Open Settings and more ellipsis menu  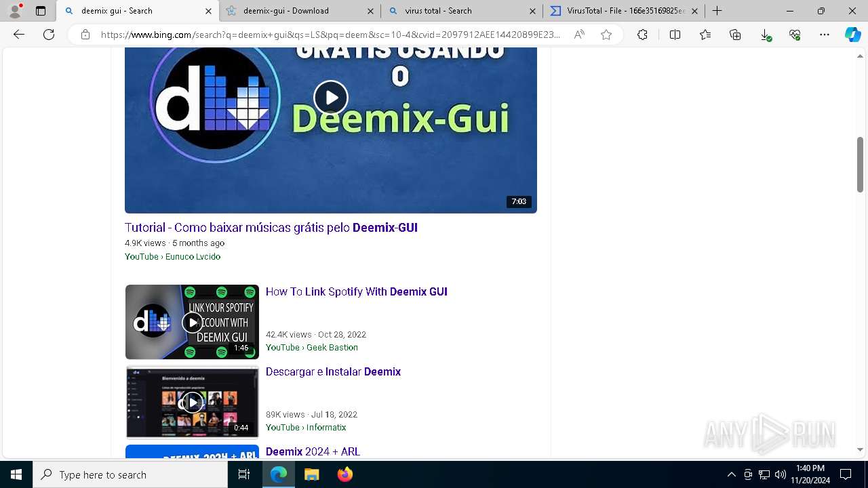click(x=825, y=35)
